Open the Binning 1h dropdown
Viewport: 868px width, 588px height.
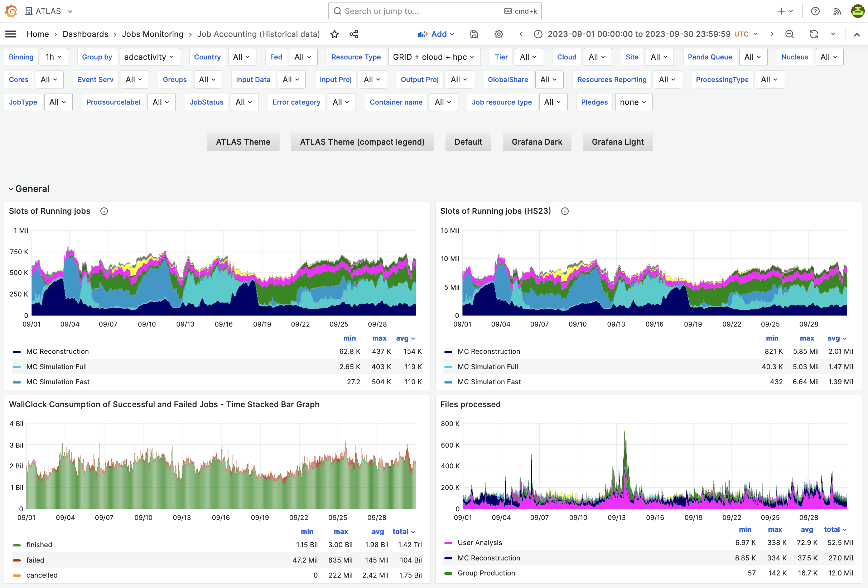pos(54,57)
